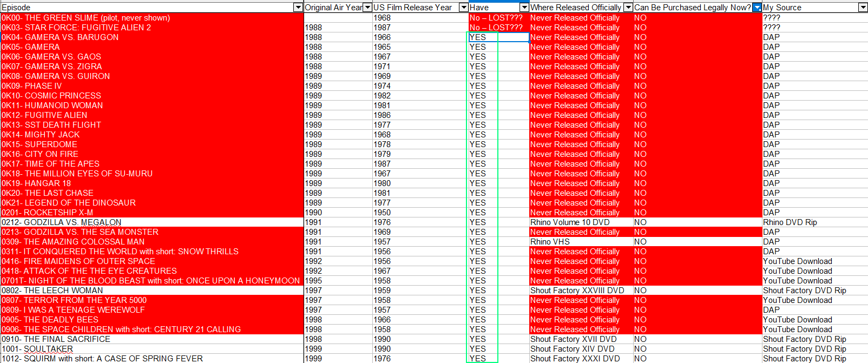Open the Original Air Year filter dropdown

(x=367, y=8)
